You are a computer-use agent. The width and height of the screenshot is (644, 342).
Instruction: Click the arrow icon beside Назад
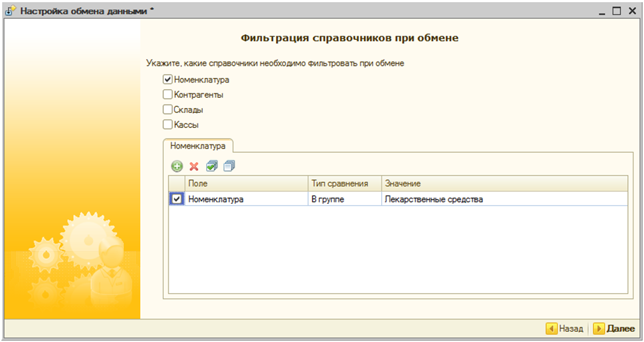551,328
